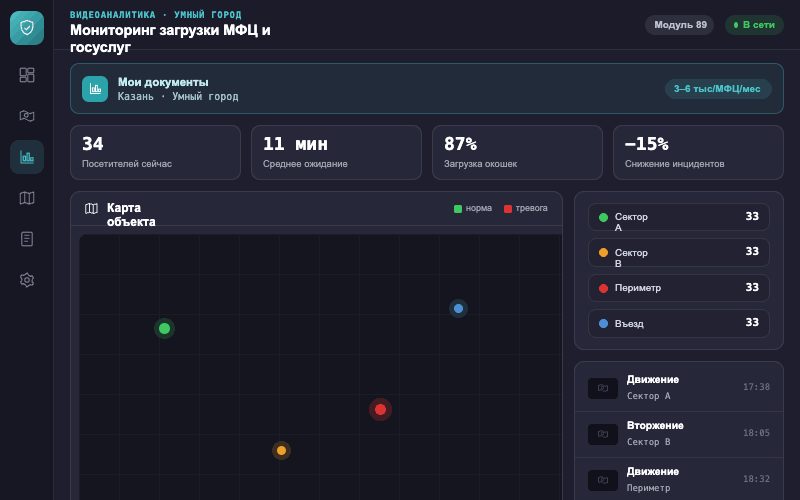The height and width of the screenshot is (500, 800).
Task: Click red тревога legend swatch
Action: (508, 209)
